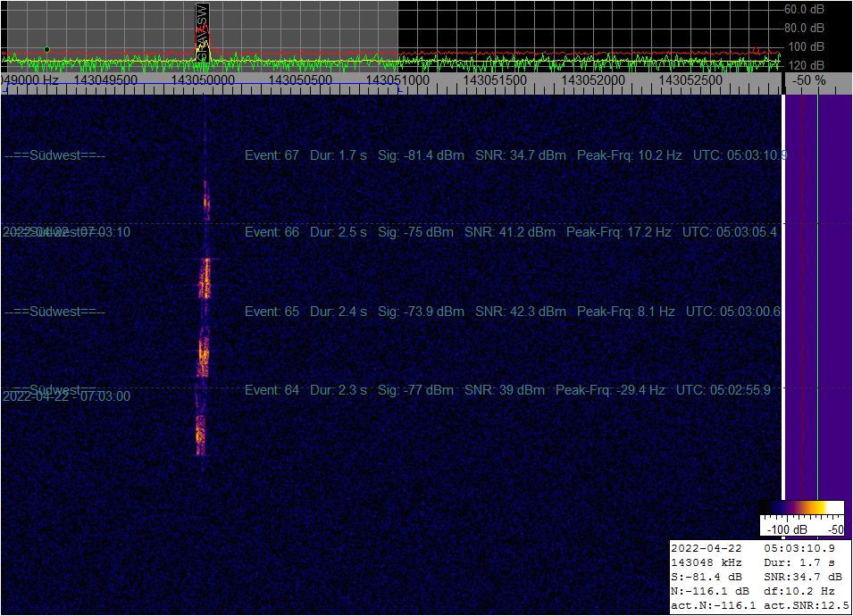Click 'SNR:34.7 dB' in the info box
Viewport: 853px width, 616px height.
click(x=802, y=577)
